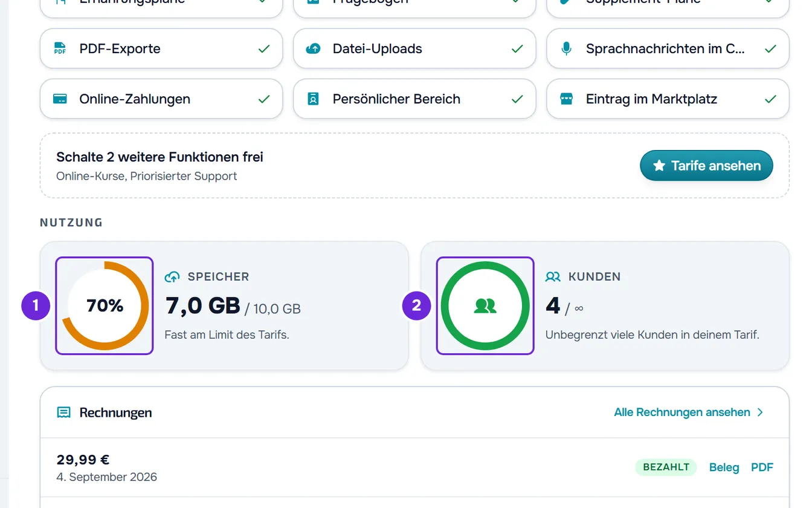The image size is (812, 508).
Task: Open the Alle Rechnungen ansehen link
Action: coord(689,412)
